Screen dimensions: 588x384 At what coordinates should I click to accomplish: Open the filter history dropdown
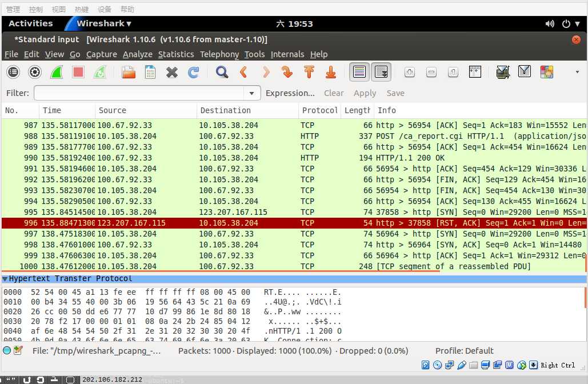[252, 93]
